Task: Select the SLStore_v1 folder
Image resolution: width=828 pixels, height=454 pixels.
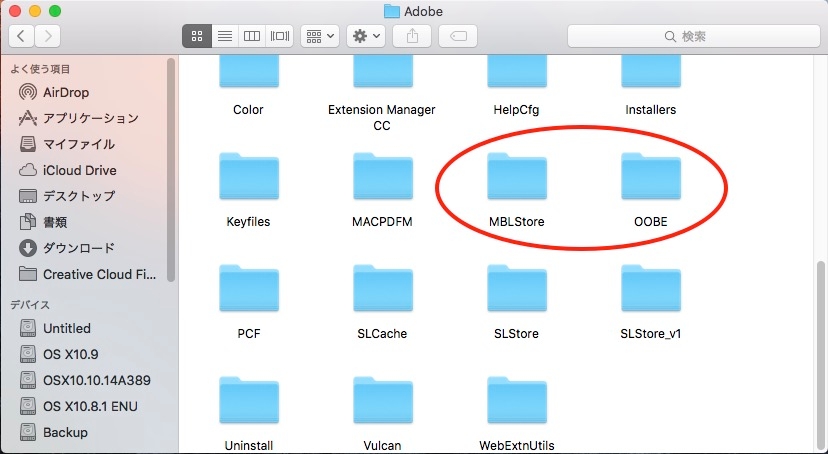Action: pyautogui.click(x=651, y=289)
